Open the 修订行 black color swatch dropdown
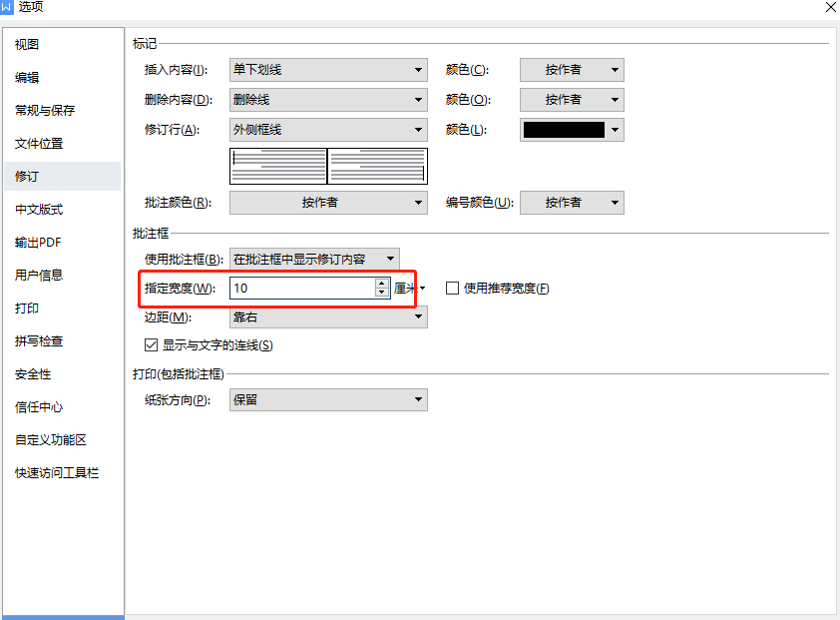The image size is (840, 620). point(572,129)
